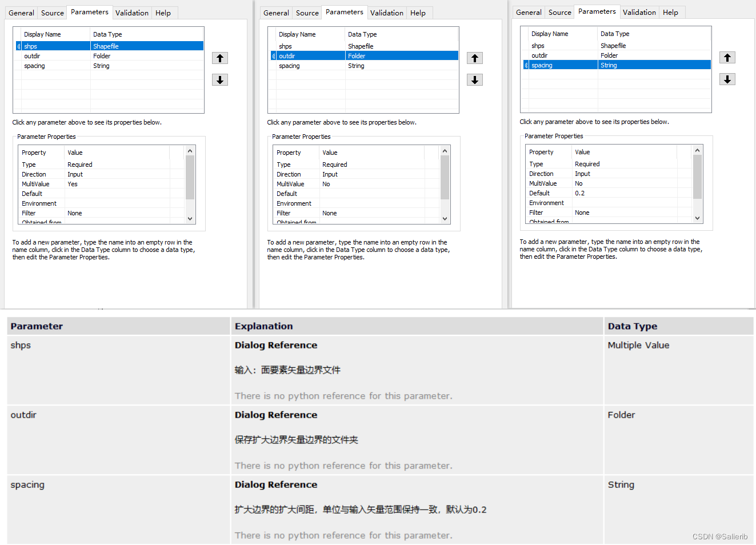Click outdir parameter name in help table
This screenshot has height=545, width=756.
point(23,415)
